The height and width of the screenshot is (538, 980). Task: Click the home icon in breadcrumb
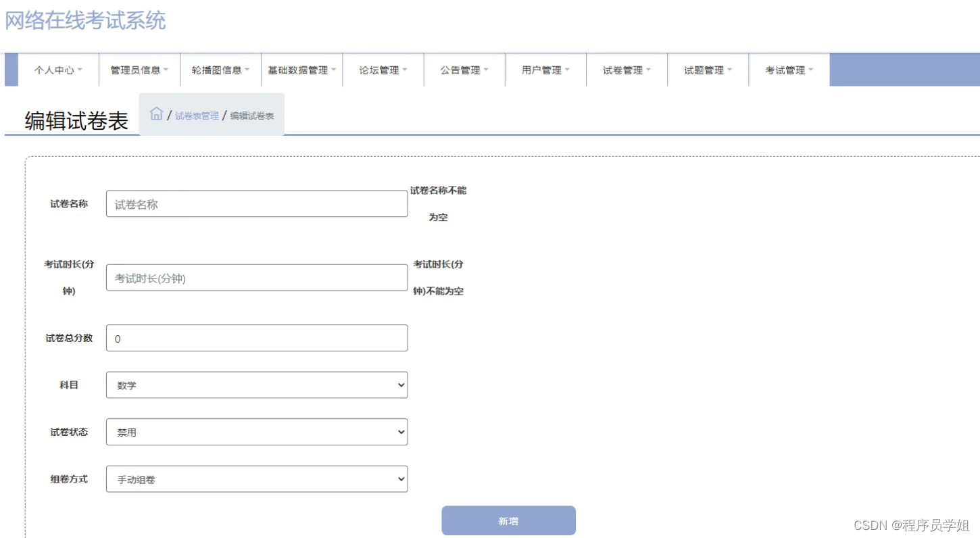pyautogui.click(x=156, y=114)
